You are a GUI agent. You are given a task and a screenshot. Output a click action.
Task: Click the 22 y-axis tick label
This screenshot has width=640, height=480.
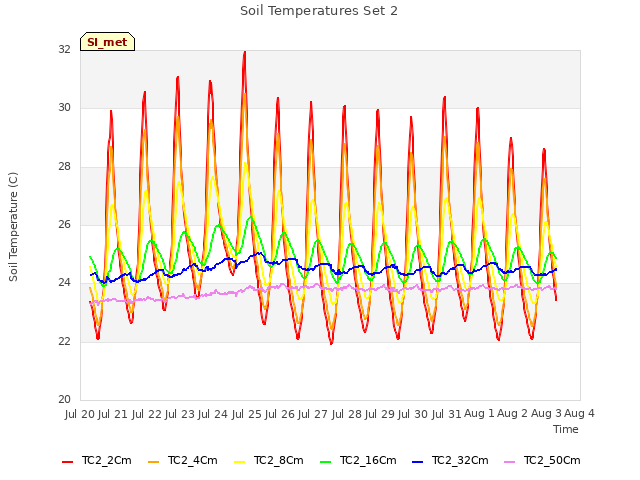point(64,342)
